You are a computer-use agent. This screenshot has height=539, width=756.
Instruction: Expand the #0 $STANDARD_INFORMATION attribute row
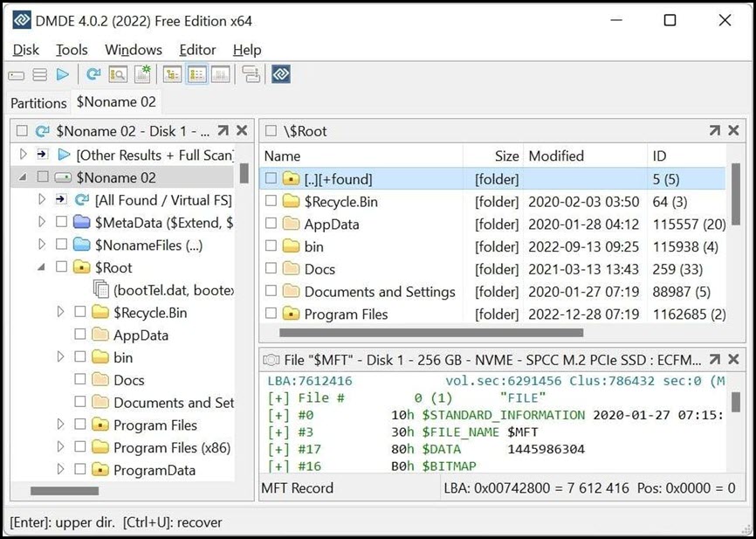(x=278, y=415)
